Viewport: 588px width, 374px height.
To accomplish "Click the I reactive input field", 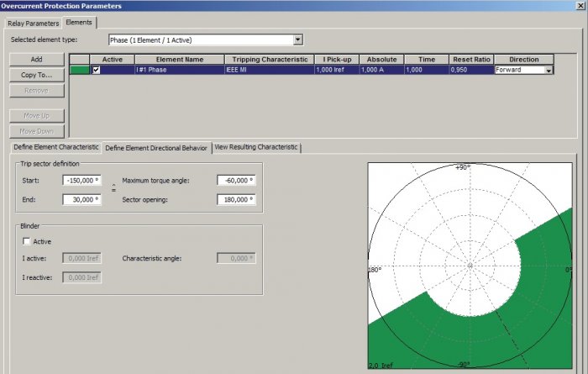I will point(82,277).
